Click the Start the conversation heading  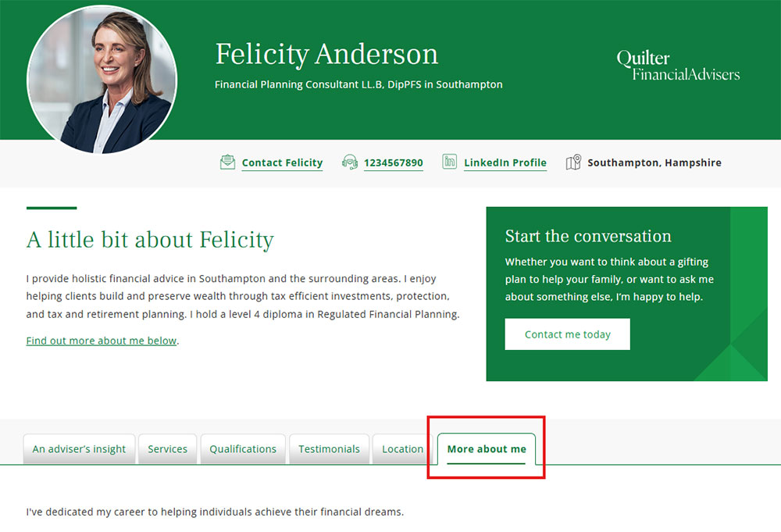tap(587, 236)
